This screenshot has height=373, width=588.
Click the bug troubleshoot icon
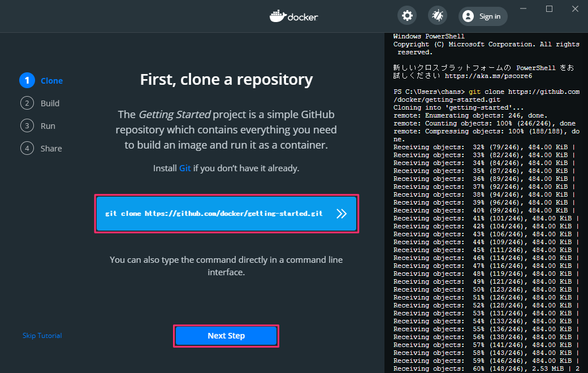tap(437, 16)
